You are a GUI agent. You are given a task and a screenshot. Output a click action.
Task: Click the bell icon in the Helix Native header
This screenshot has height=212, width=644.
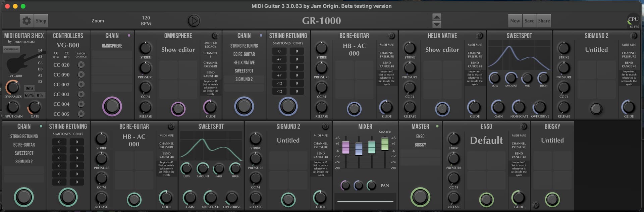480,36
